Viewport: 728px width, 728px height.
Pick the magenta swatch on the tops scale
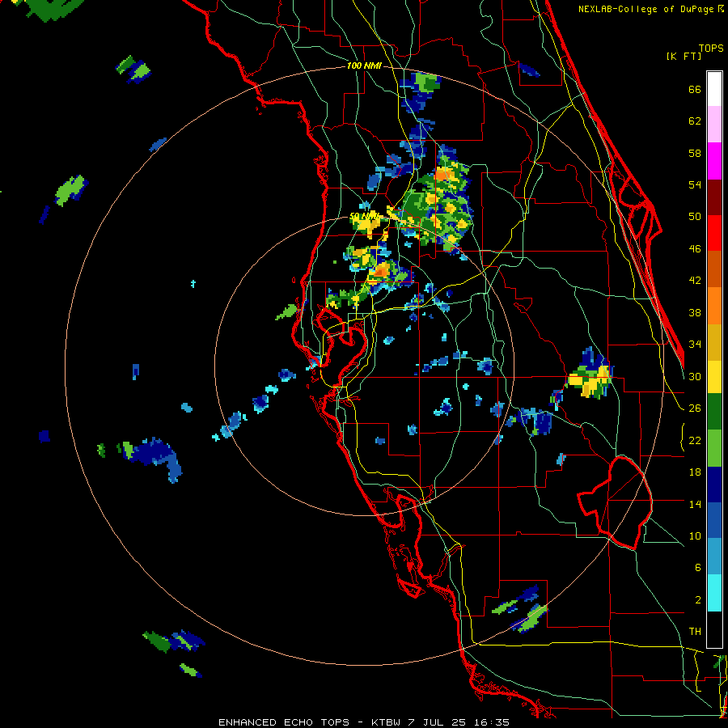tap(714, 161)
